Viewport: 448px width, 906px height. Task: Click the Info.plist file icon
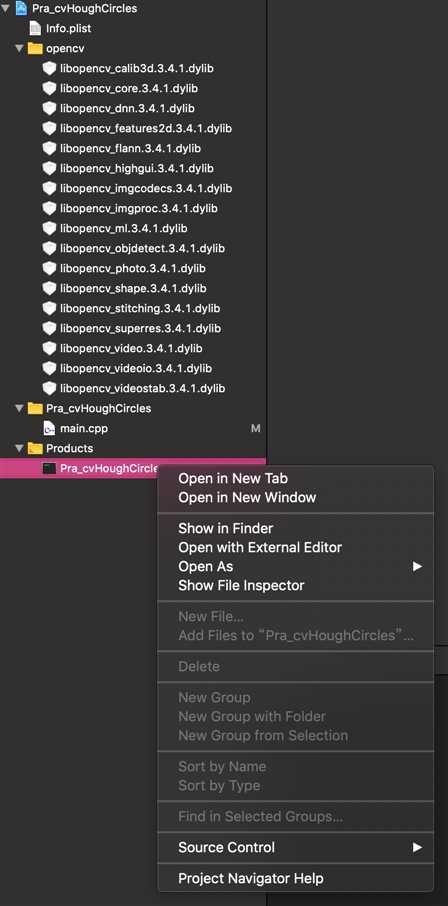coord(35,28)
